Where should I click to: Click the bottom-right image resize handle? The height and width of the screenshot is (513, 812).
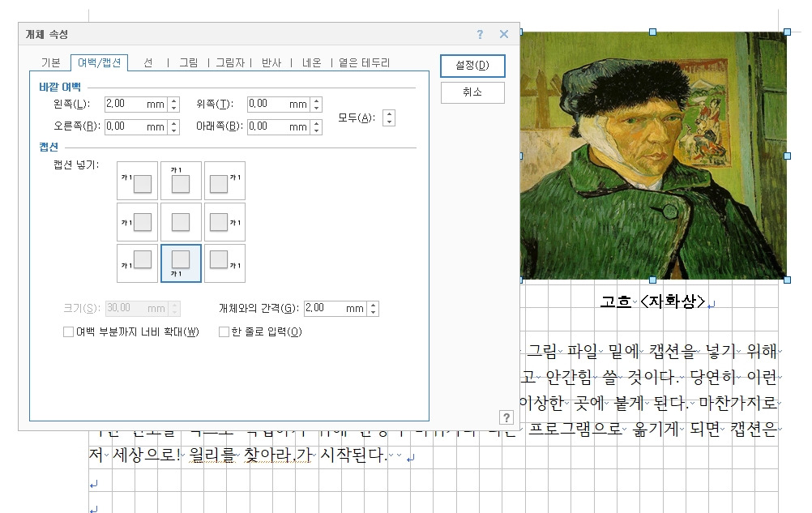click(x=787, y=280)
